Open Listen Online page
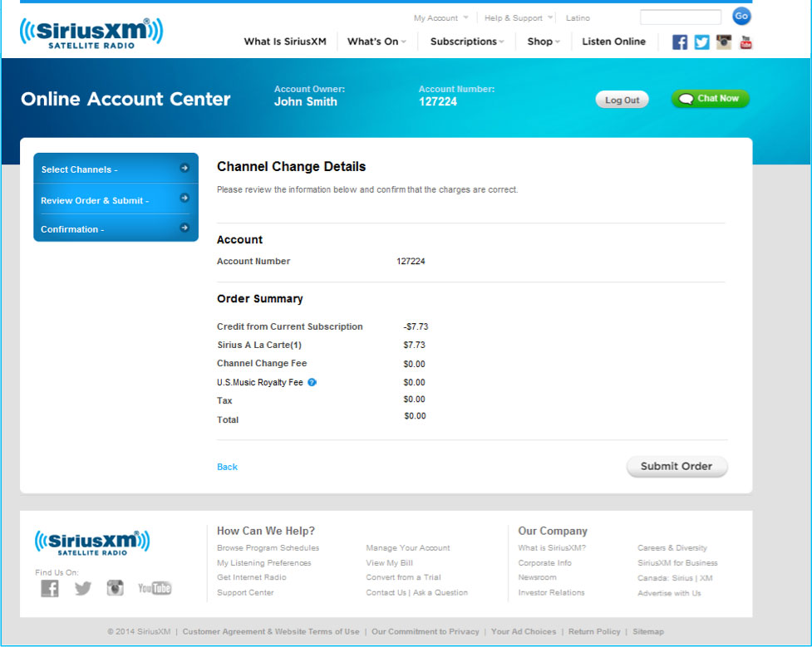The image size is (812, 647). tap(613, 42)
